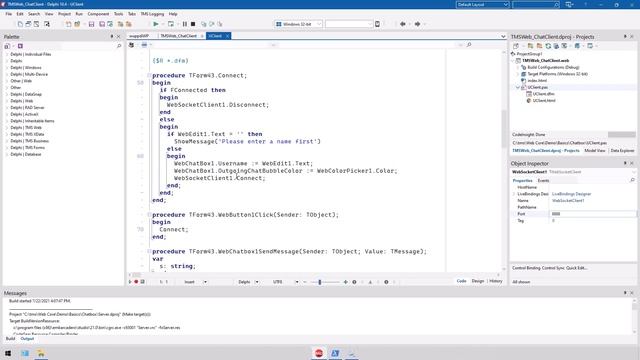
Task: Switch to the Output tab in Messages
Action: click(27, 339)
